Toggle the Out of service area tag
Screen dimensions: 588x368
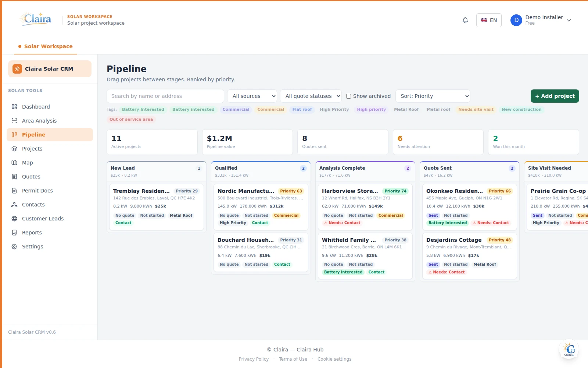click(131, 119)
